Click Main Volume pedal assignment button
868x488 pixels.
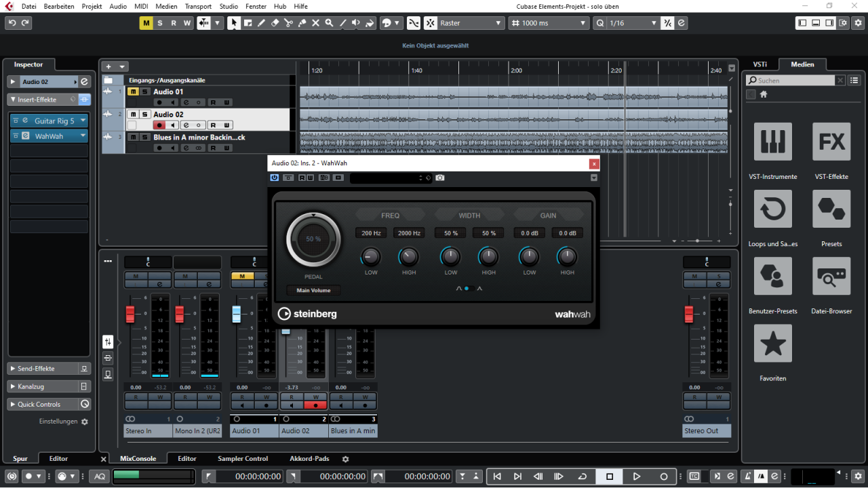313,290
